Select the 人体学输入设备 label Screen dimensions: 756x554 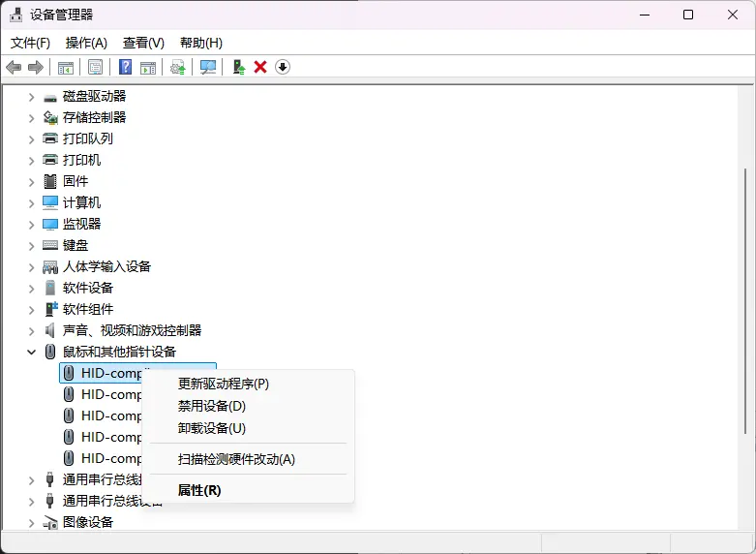[107, 266]
